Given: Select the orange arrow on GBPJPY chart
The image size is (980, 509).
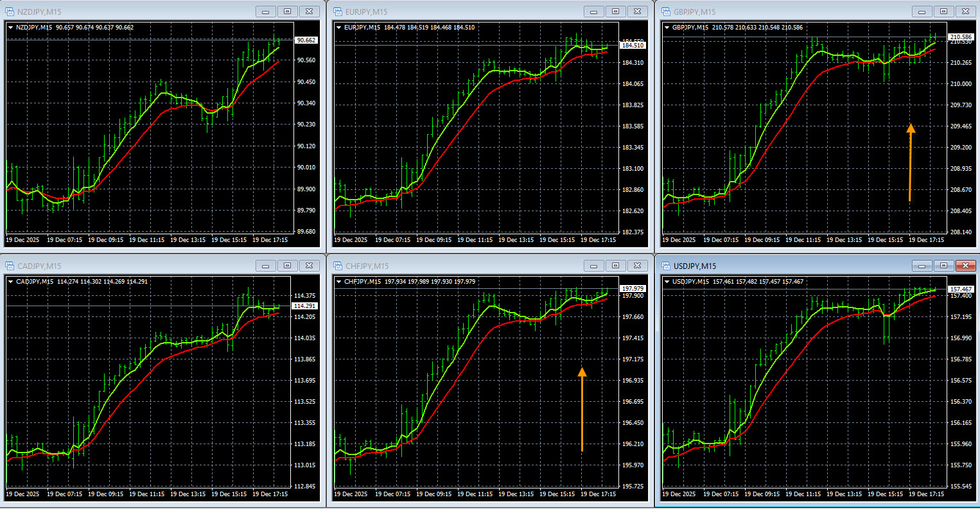Looking at the screenshot, I should 910,162.
